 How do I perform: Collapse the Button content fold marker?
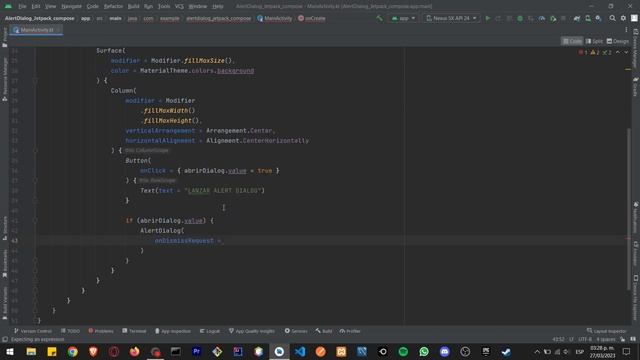(x=35, y=180)
